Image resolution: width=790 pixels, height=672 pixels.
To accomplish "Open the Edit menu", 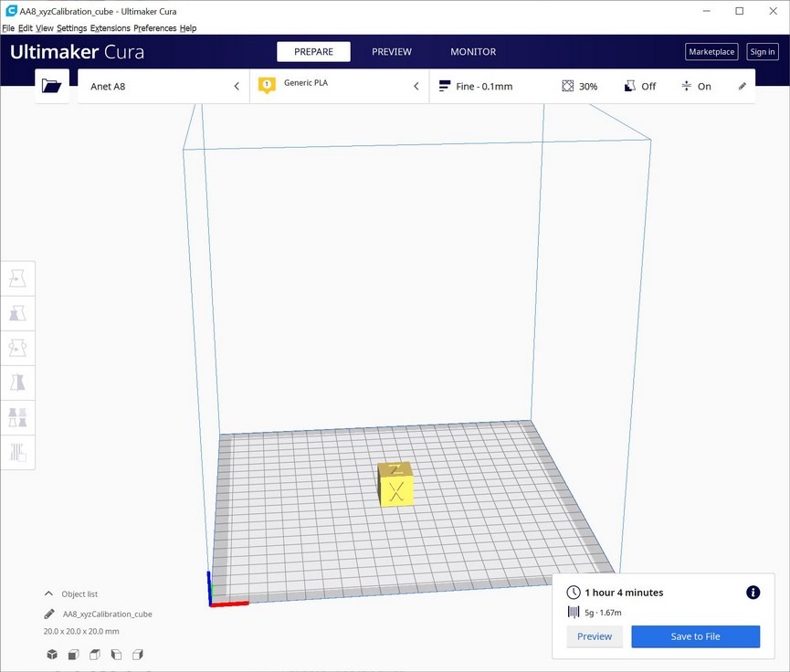I will pyautogui.click(x=26, y=28).
